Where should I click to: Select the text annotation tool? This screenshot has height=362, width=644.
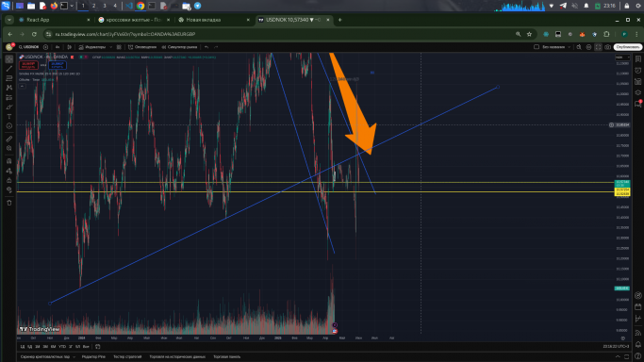pyautogui.click(x=9, y=117)
